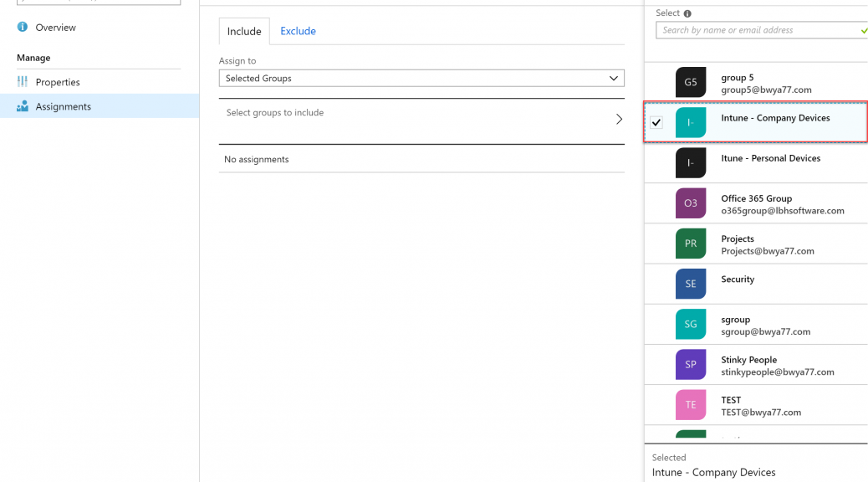Click the SE avatar for Security
Image resolution: width=868 pixels, height=482 pixels.
pyautogui.click(x=691, y=284)
